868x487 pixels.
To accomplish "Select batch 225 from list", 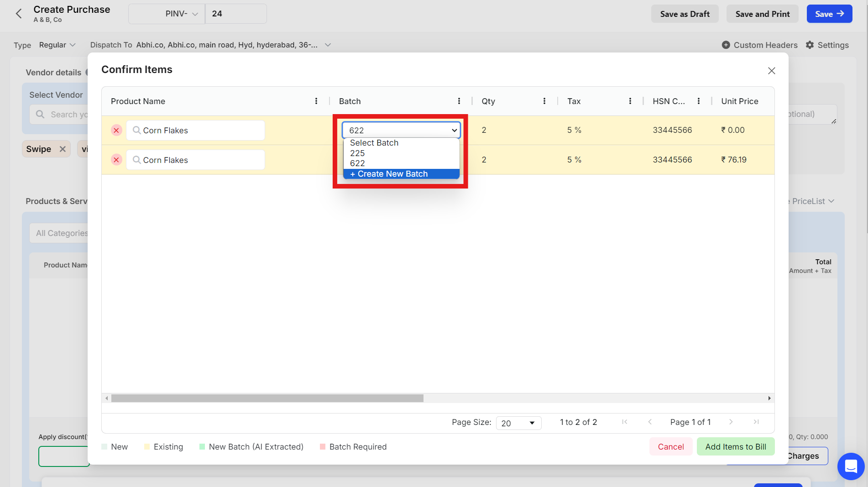I will [x=401, y=153].
